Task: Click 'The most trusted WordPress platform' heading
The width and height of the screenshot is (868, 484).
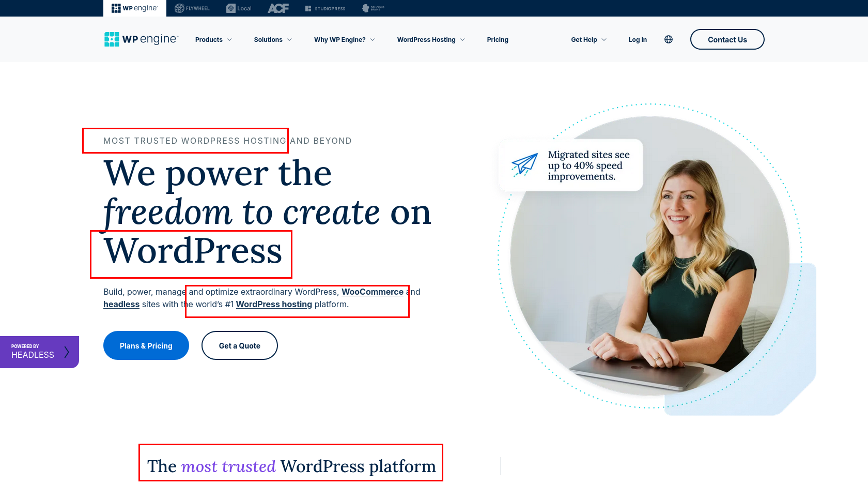Action: click(291, 466)
